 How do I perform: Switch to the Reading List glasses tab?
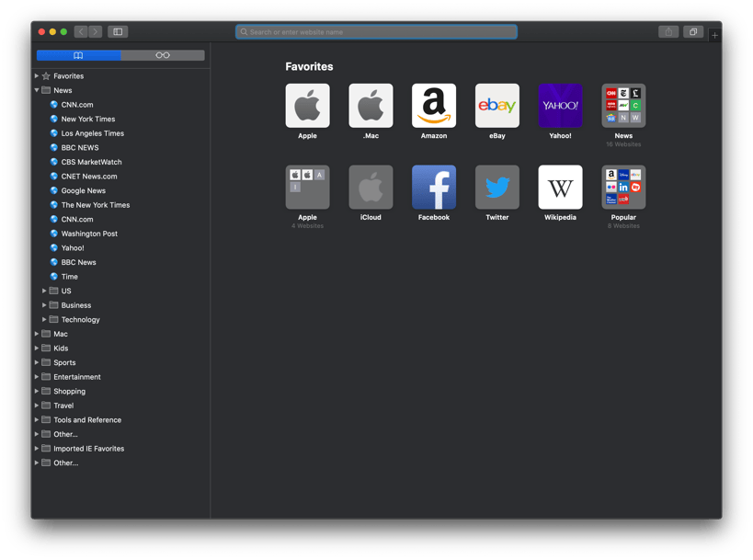(163, 55)
